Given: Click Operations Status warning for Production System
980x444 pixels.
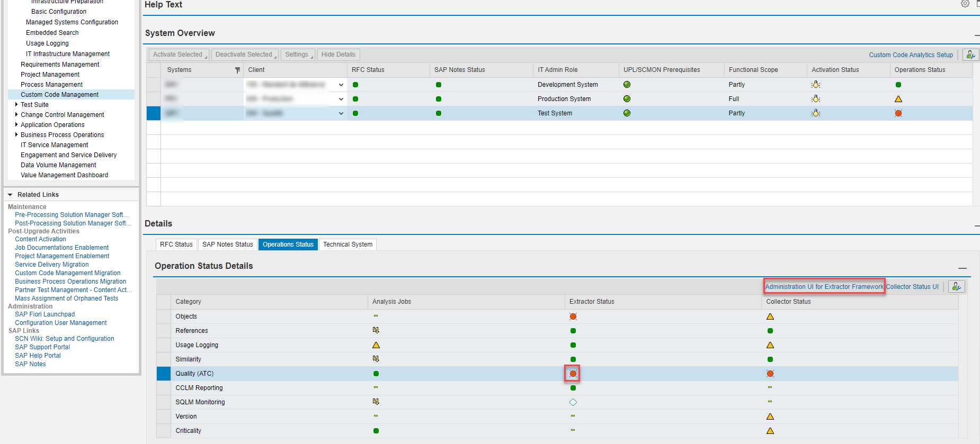Looking at the screenshot, I should 898,99.
